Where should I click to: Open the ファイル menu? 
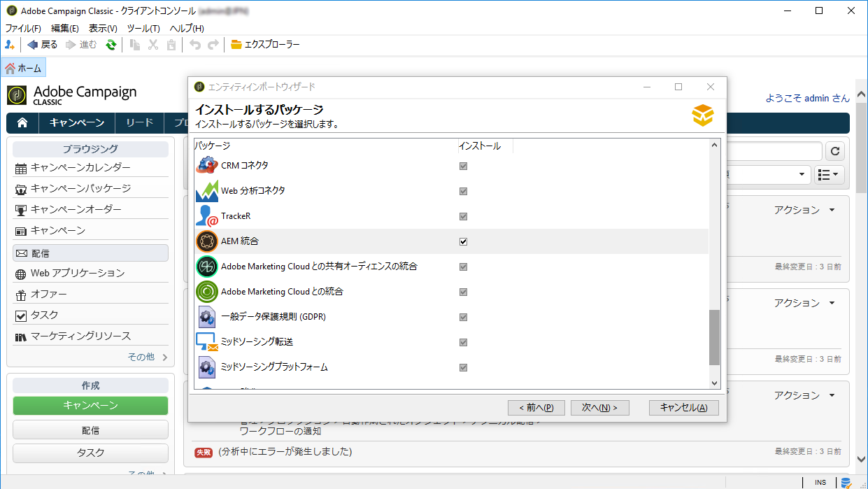click(x=23, y=29)
